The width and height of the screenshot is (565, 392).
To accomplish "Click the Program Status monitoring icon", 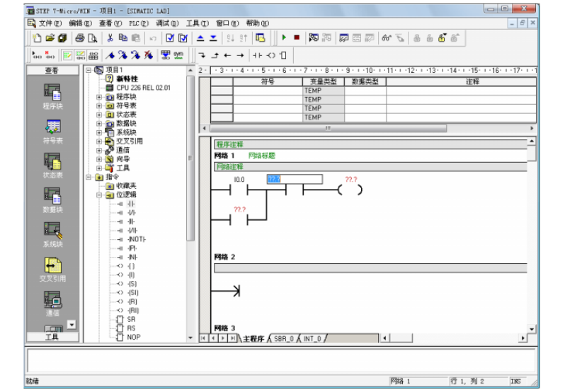I will click(x=314, y=38).
